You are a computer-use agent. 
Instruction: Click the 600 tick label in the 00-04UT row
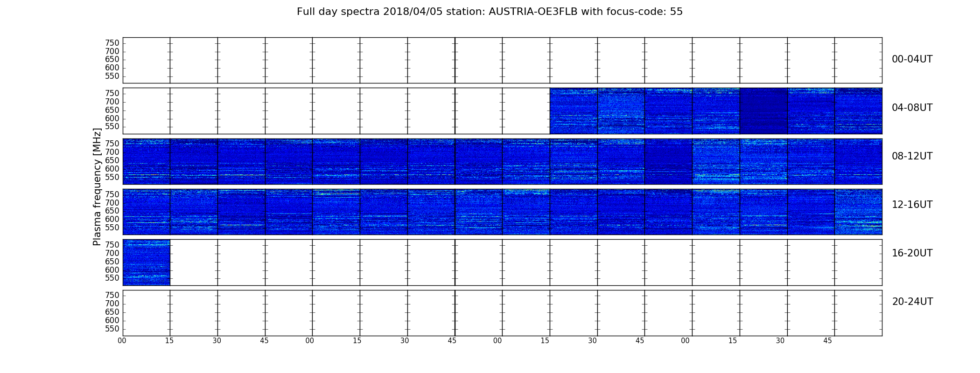(x=112, y=68)
